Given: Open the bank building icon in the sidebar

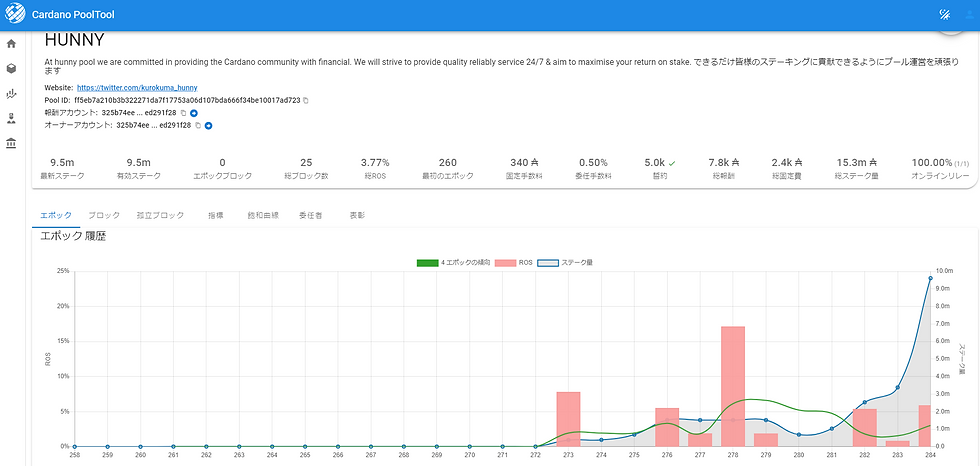Looking at the screenshot, I should [x=11, y=144].
